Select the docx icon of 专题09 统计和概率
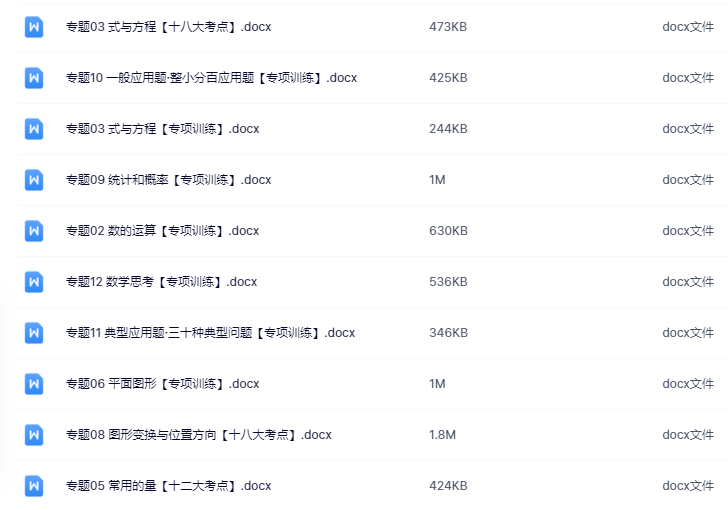The width and height of the screenshot is (728, 510). (34, 180)
